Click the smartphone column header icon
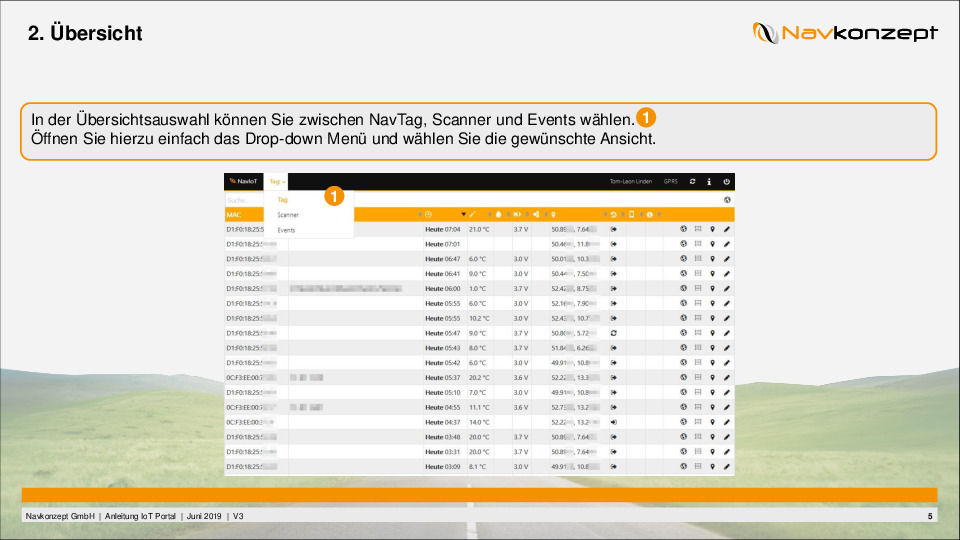This screenshot has height=540, width=960. click(631, 214)
